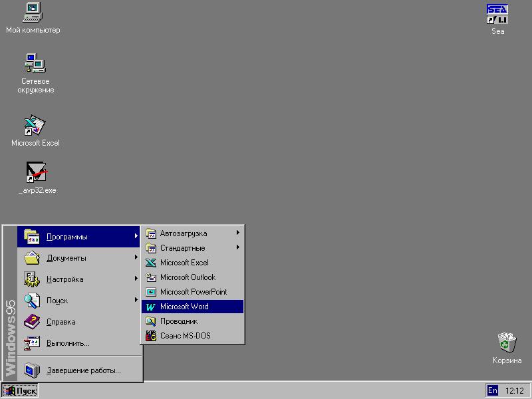Open the Документы menu entry
This screenshot has width=532, height=399.
(78, 258)
